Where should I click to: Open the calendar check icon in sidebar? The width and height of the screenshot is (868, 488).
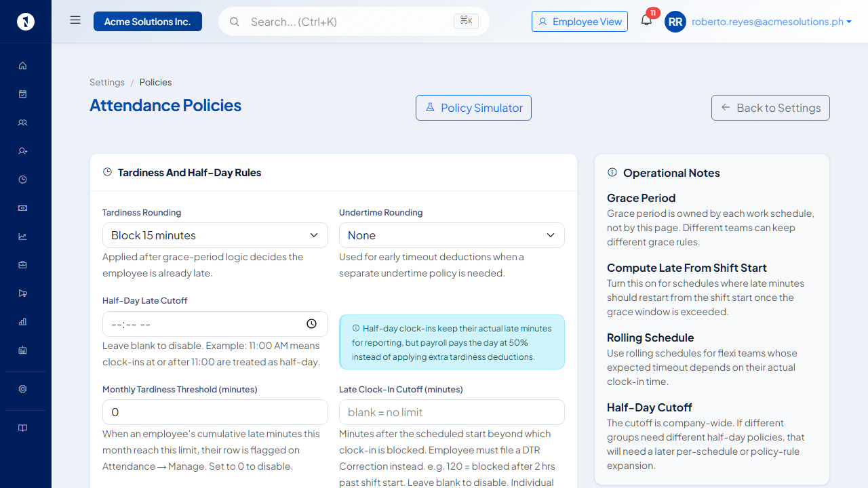(23, 94)
